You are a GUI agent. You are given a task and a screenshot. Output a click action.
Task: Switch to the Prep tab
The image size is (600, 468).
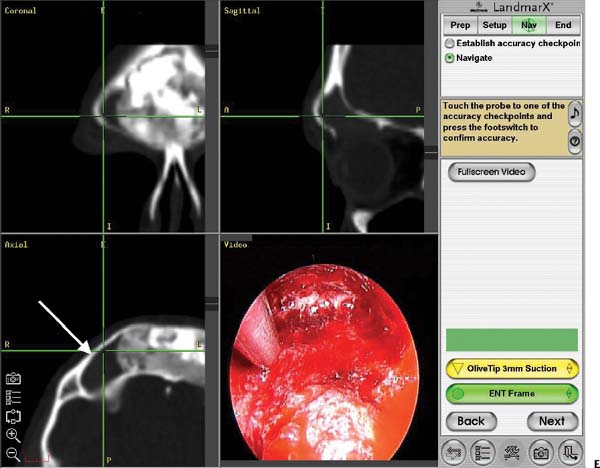[460, 24]
